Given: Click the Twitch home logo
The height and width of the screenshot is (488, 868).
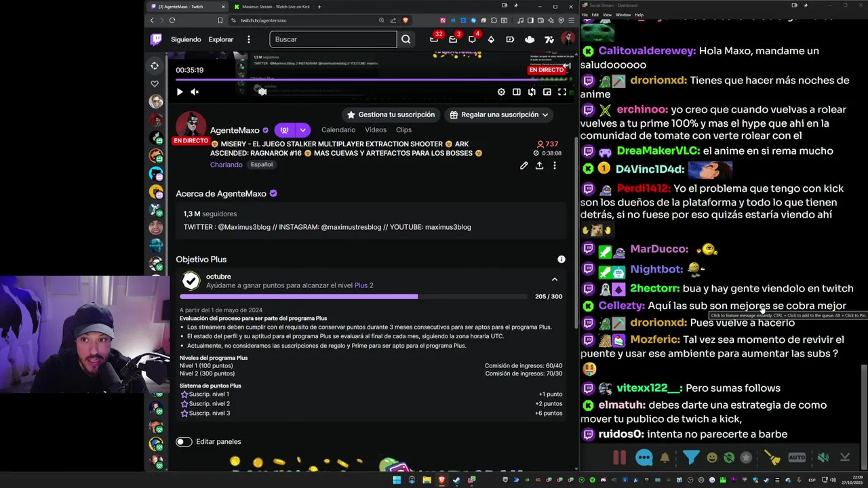Looking at the screenshot, I should pos(156,39).
